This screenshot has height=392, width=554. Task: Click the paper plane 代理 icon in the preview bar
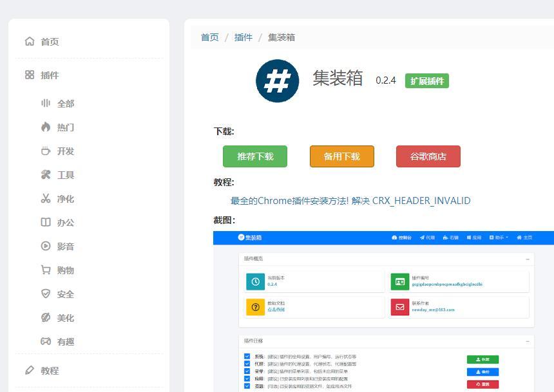[422, 238]
